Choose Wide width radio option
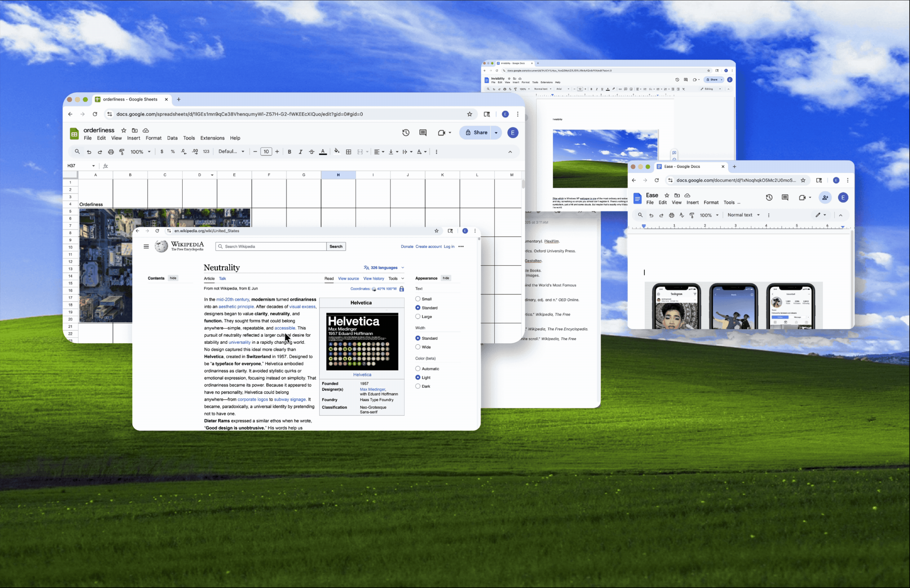910x588 pixels. pyautogui.click(x=417, y=347)
